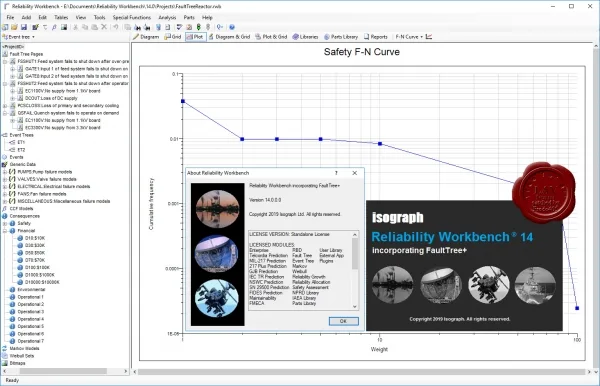600x386 pixels.
Task: Click the Save floppy disk toolbar icon
Action: [x=24, y=27]
